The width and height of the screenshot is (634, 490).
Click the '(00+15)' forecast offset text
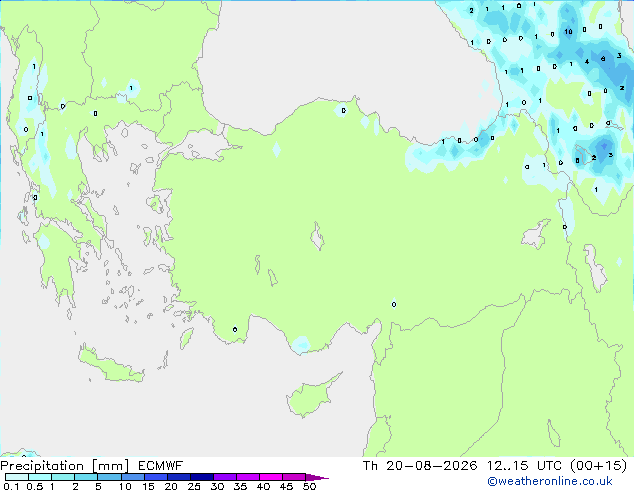click(x=598, y=466)
